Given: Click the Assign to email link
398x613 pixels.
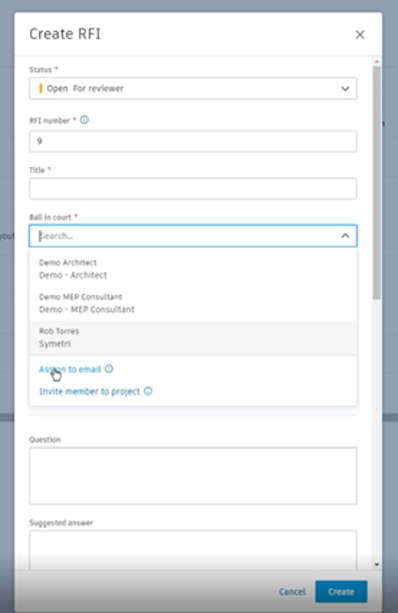Looking at the screenshot, I should click(70, 369).
